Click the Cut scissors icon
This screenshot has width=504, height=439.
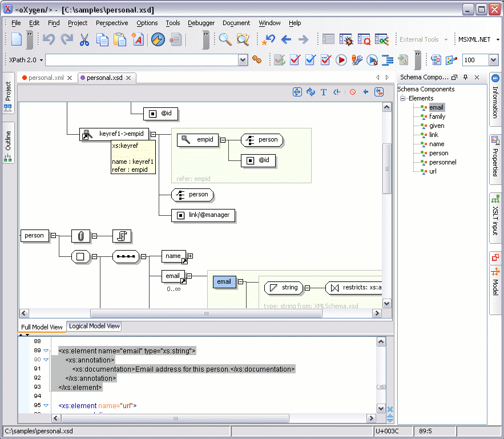coord(84,39)
